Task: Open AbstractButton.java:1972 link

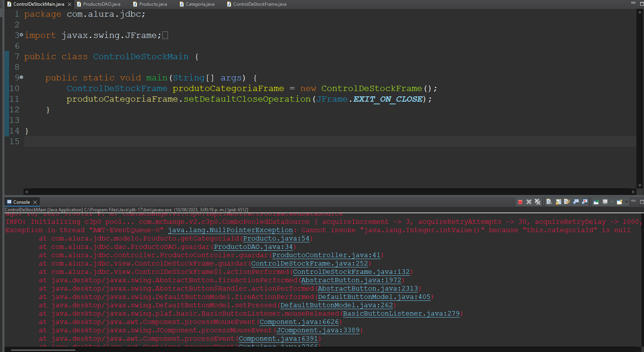Action: [351, 280]
